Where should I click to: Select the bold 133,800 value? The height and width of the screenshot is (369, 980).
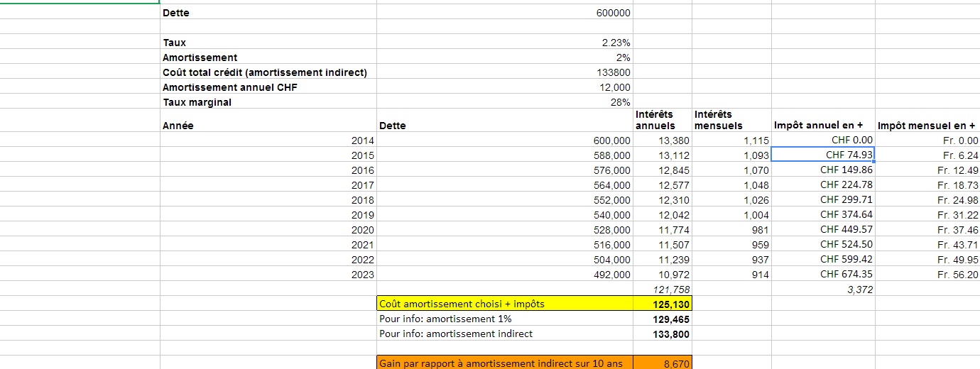point(662,334)
